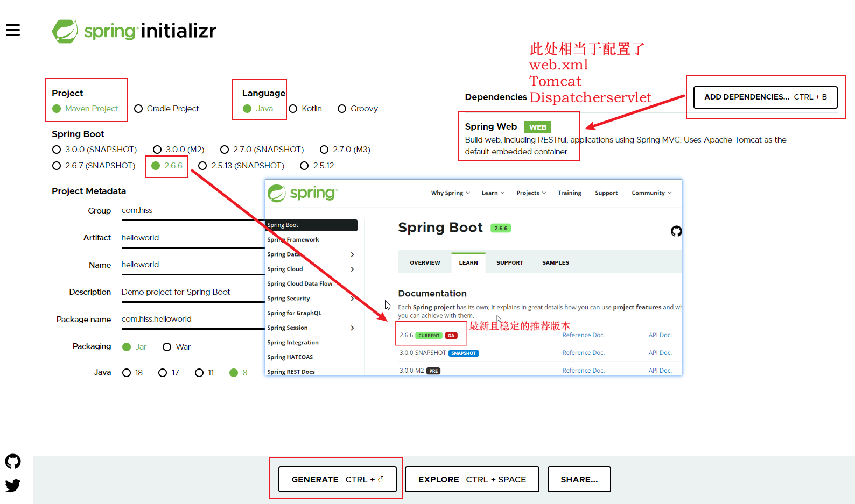Click the spring logo in embedded page
Screen dimensions: 855x504
(303, 193)
